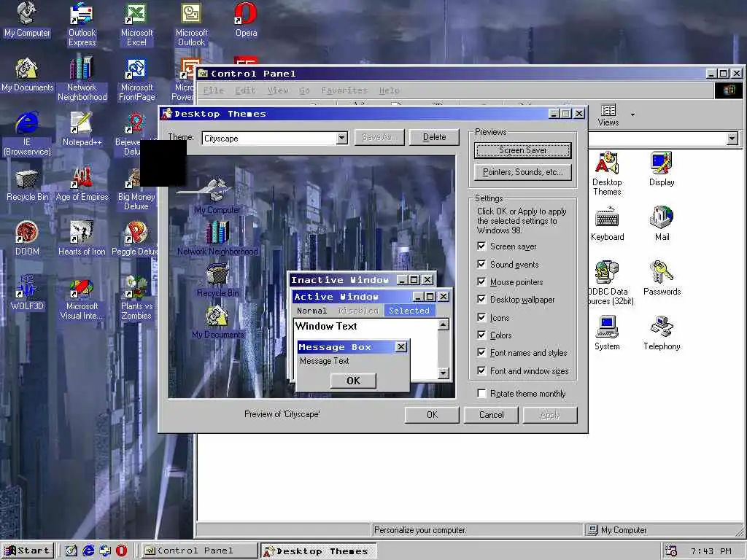Viewport: 747px width, 560px height.
Task: Toggle Icons checkbox
Action: (481, 318)
